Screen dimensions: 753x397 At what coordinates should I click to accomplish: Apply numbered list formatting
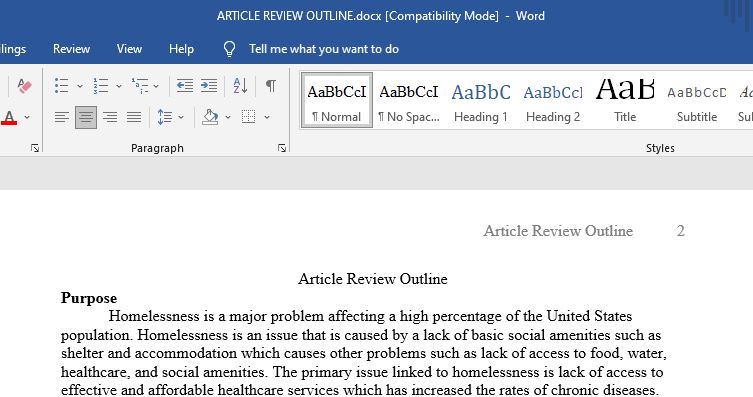click(x=100, y=86)
